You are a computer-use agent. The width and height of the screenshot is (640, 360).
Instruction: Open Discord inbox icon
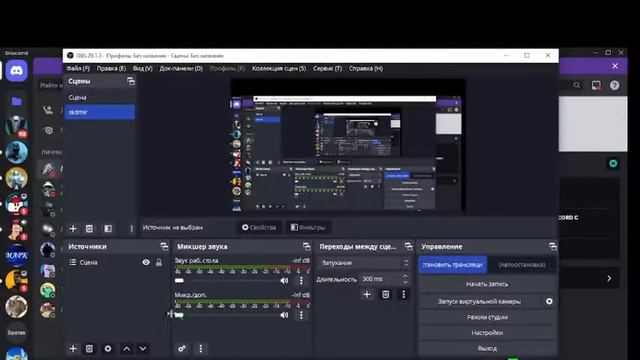tap(596, 85)
